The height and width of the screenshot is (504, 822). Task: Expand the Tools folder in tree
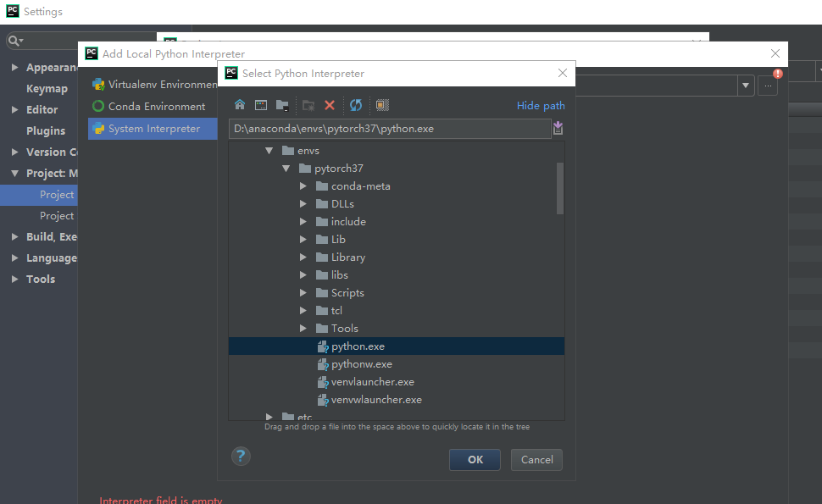tap(303, 329)
